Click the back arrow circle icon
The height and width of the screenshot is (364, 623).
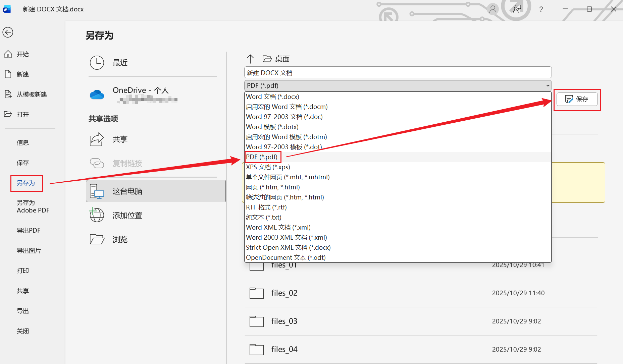pos(8,32)
